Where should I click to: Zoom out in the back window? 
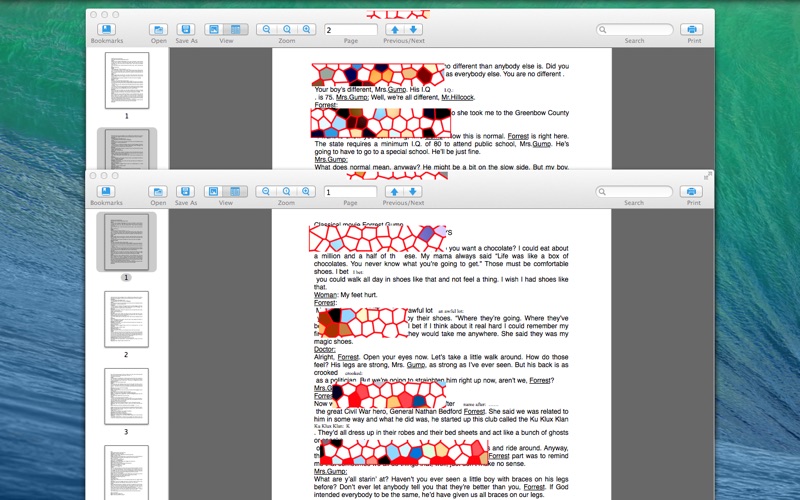(x=266, y=30)
